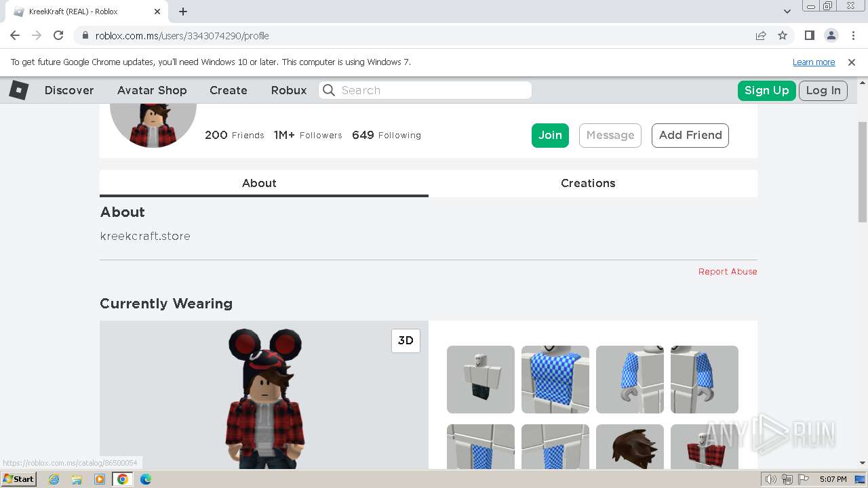Expand the tab search chevron
Screen dimensions: 868x488
(787, 12)
